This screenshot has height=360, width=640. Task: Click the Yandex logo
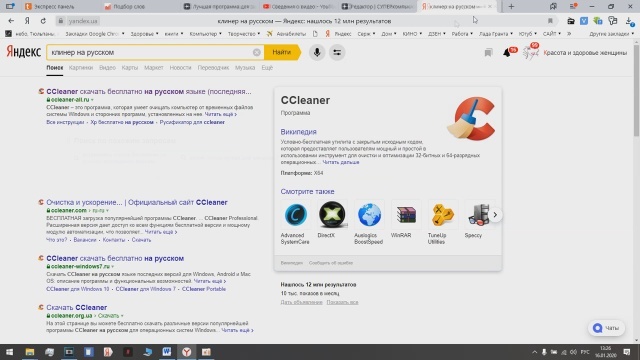click(x=24, y=52)
